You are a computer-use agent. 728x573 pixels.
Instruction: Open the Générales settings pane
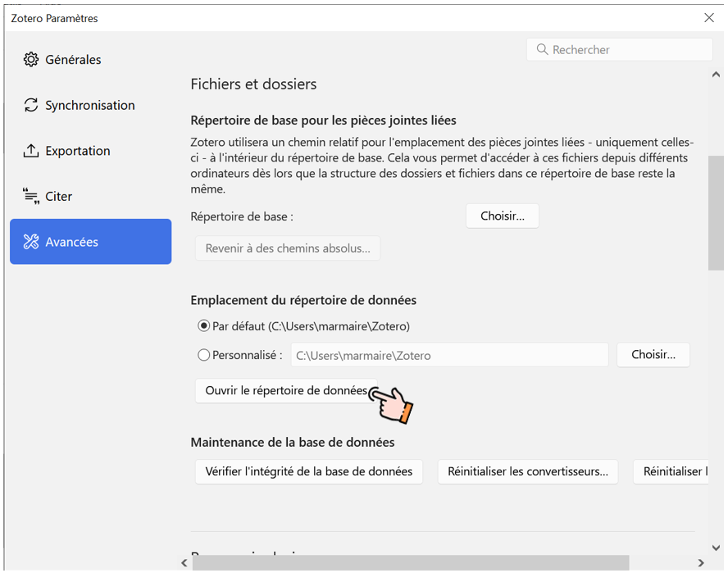click(x=90, y=60)
